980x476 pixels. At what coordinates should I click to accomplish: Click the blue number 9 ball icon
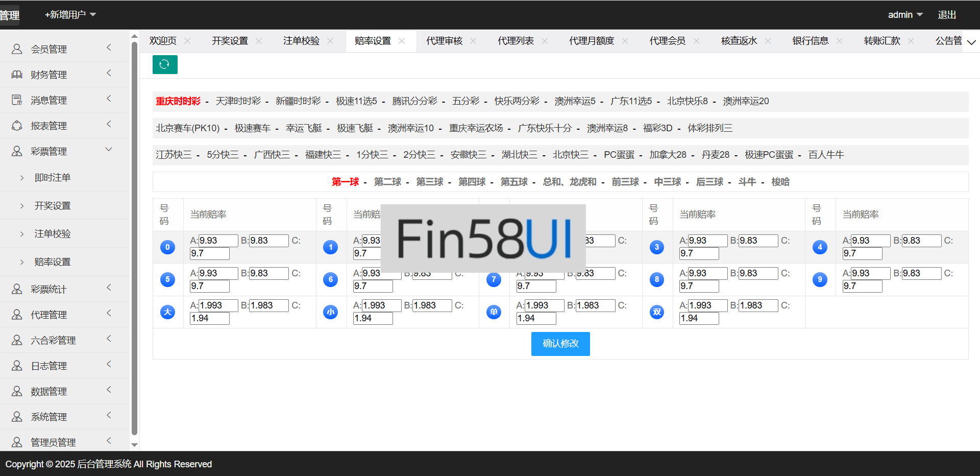click(820, 279)
